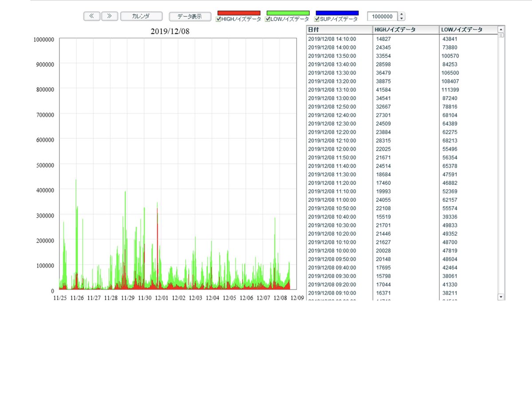Go to next period with » button
Screen dimensions: 532x399
109,16
